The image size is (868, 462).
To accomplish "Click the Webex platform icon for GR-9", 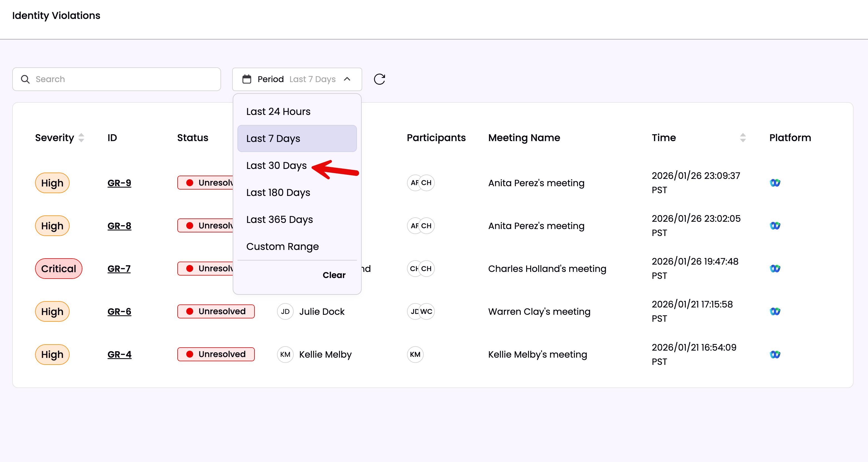I will click(775, 183).
